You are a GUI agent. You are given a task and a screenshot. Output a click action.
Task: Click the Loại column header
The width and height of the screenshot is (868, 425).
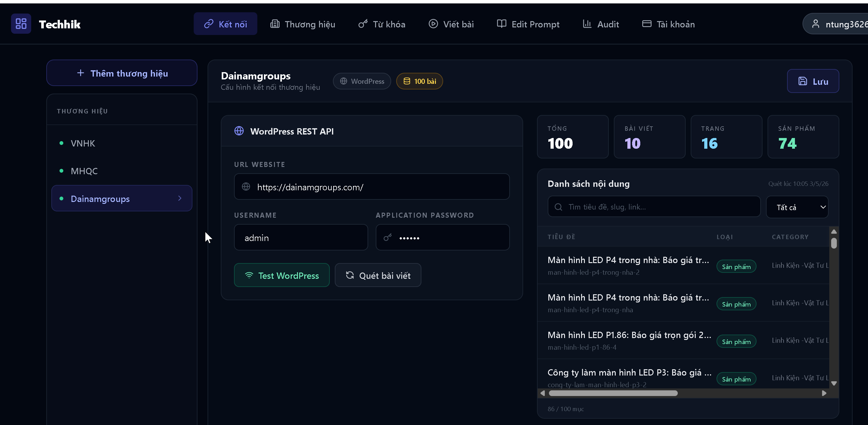point(725,237)
